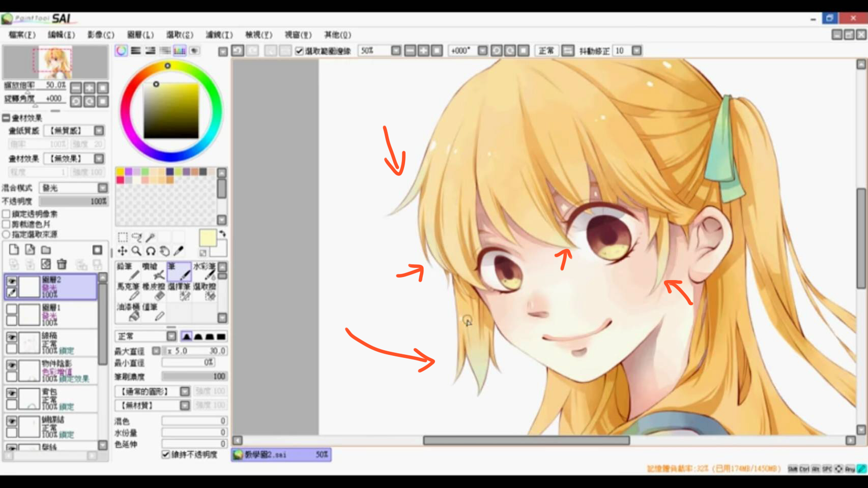
Task: Open the rotation angle +000° dropdown
Action: click(482, 51)
